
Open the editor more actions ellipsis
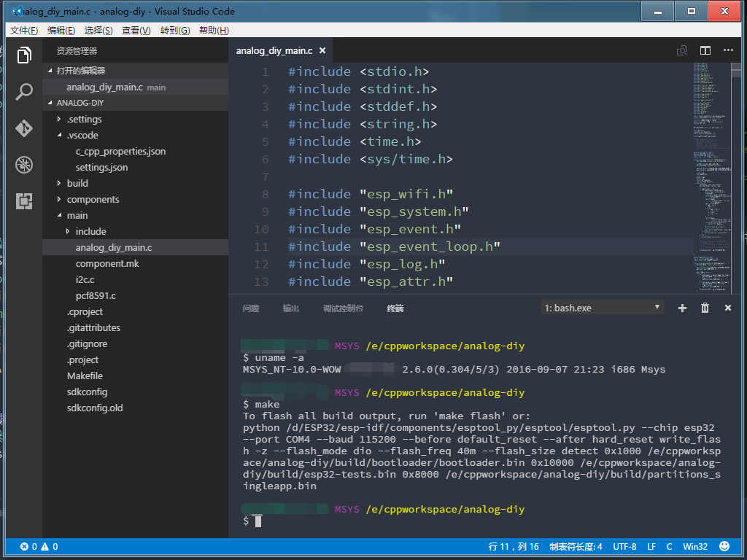pyautogui.click(x=728, y=50)
